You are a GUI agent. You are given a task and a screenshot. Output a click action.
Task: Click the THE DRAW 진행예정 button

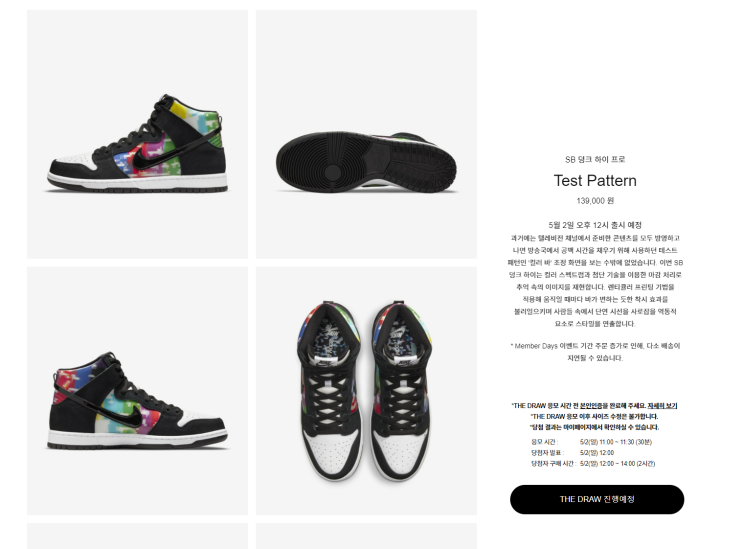pos(597,499)
